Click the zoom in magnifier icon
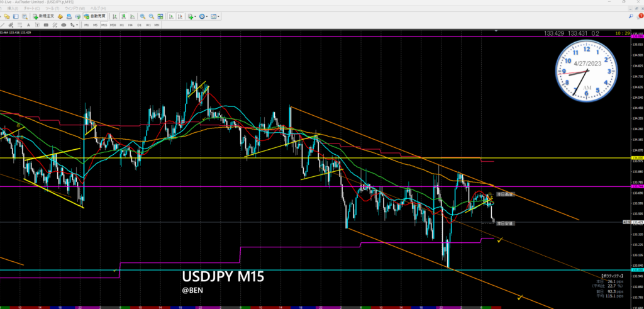 tap(143, 17)
